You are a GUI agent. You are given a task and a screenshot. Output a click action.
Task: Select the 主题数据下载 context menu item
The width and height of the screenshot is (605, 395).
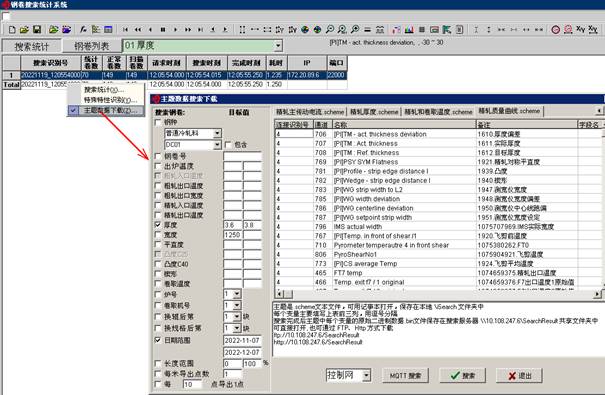(110, 110)
